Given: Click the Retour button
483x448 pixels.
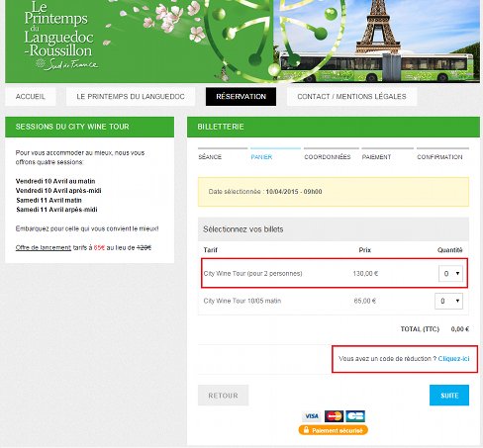Looking at the screenshot, I should [223, 396].
